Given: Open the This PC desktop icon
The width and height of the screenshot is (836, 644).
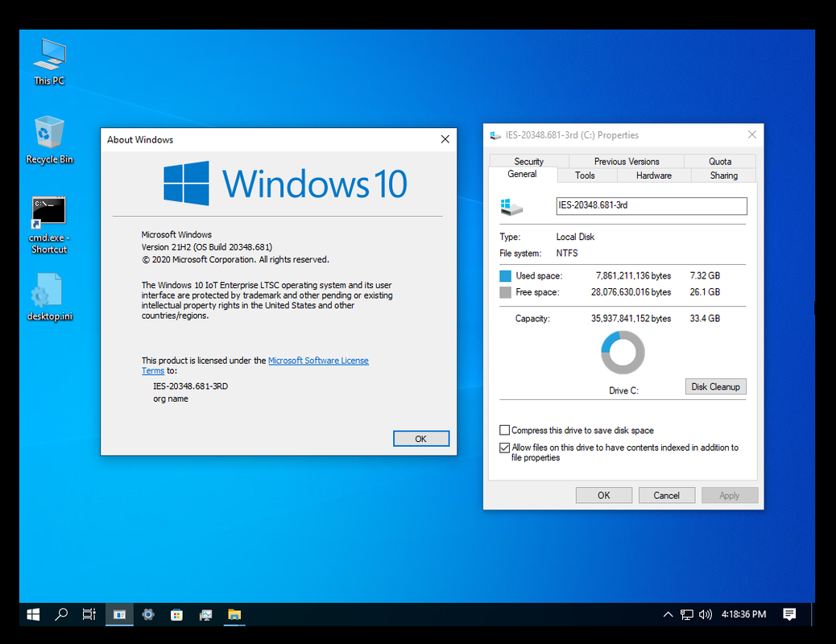Looking at the screenshot, I should (x=49, y=62).
